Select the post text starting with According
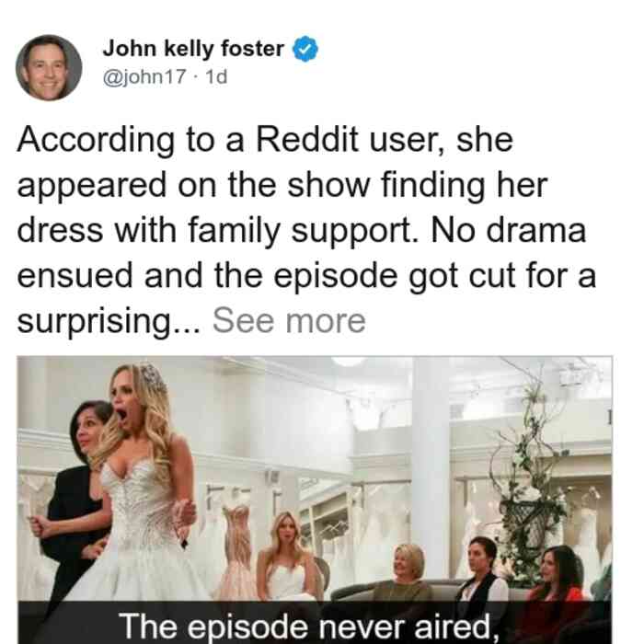Image resolution: width=644 pixels, height=644 pixels. (306, 230)
